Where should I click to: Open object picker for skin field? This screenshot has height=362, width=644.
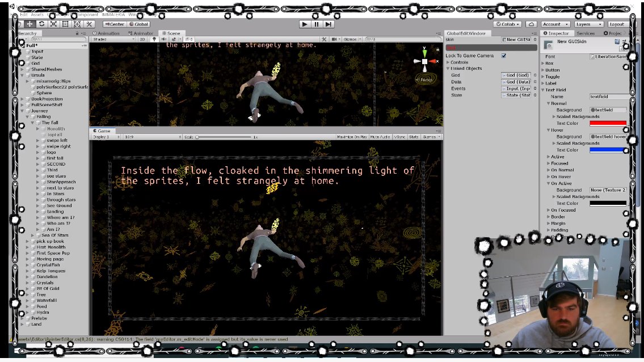[x=534, y=40]
